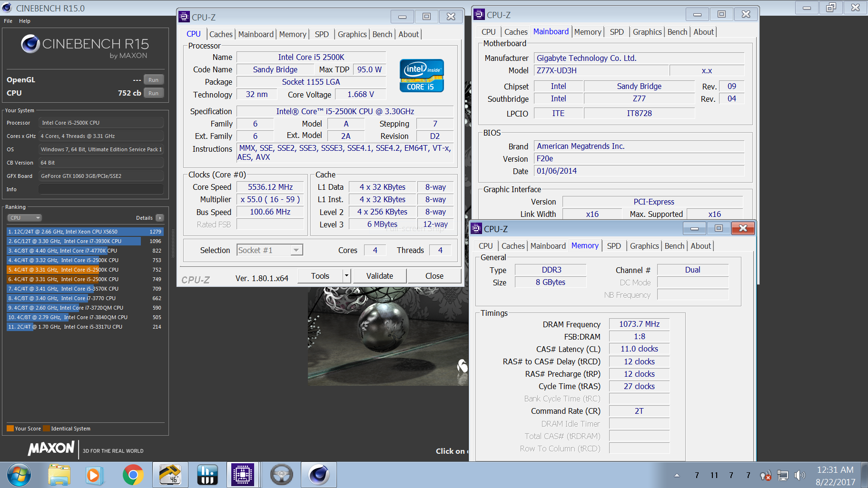Open Graphics tab in CPU window
This screenshot has height=488, width=868.
[x=352, y=34]
